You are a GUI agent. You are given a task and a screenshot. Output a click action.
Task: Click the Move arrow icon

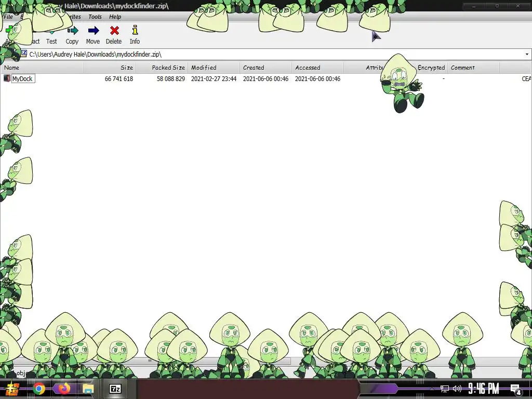click(94, 31)
